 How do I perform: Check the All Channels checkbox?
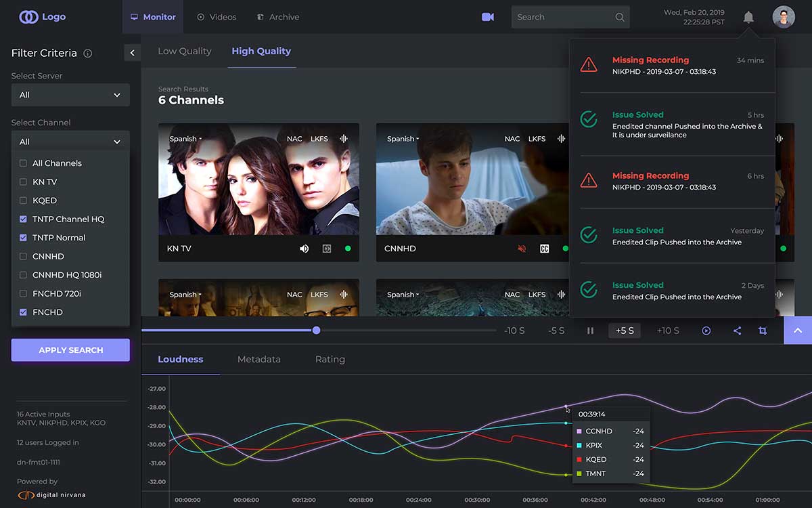click(23, 163)
